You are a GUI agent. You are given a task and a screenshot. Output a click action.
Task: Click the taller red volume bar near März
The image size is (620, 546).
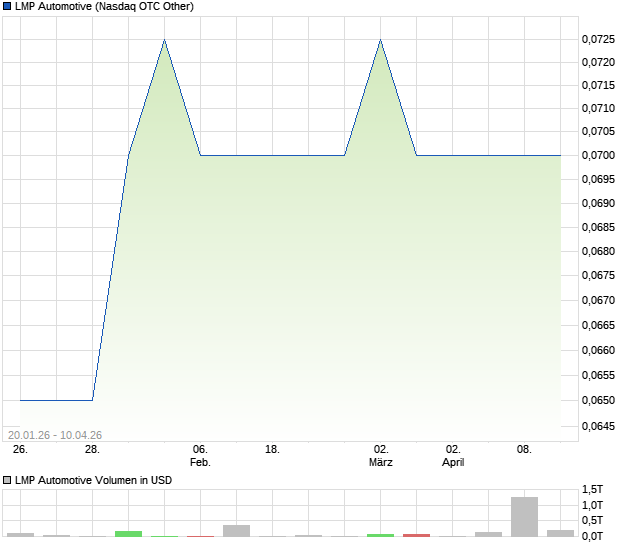[416, 535]
